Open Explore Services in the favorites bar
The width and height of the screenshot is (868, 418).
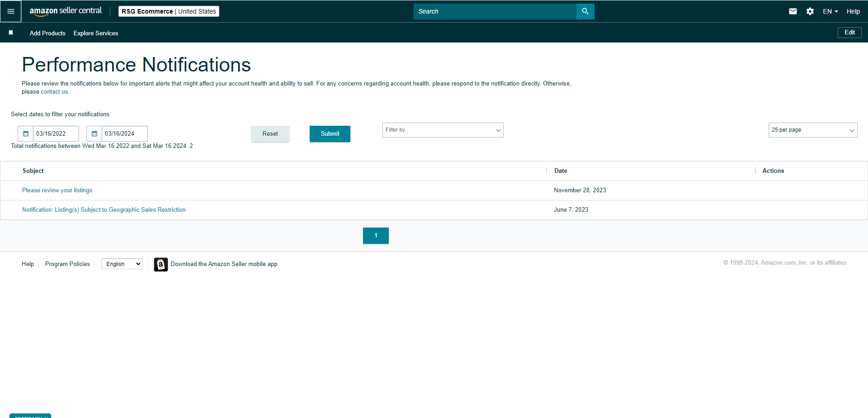coord(96,33)
